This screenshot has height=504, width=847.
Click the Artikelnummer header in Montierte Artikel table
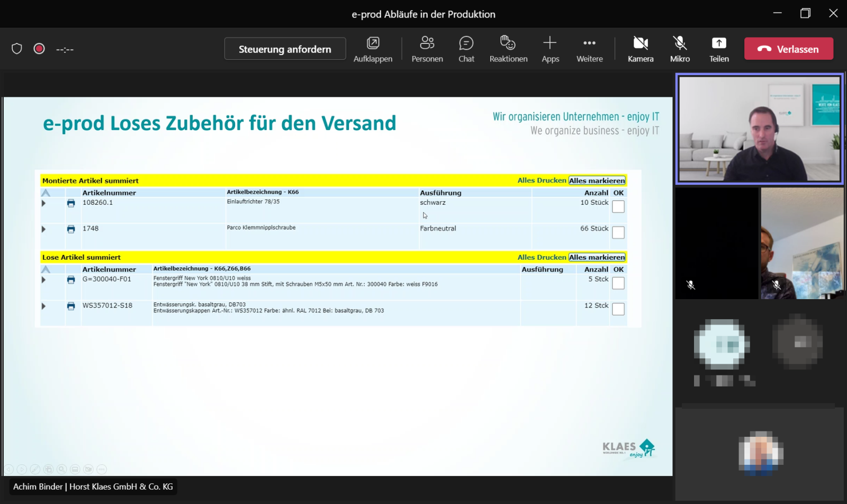point(109,193)
